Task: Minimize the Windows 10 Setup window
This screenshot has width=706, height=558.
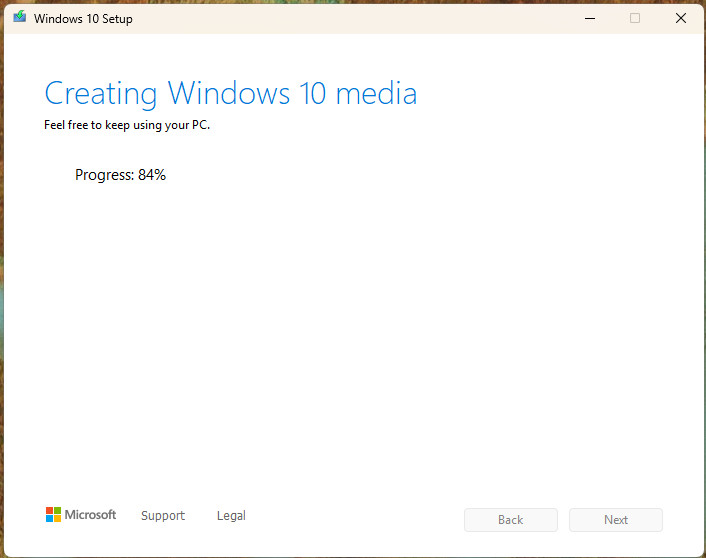Action: (x=590, y=18)
